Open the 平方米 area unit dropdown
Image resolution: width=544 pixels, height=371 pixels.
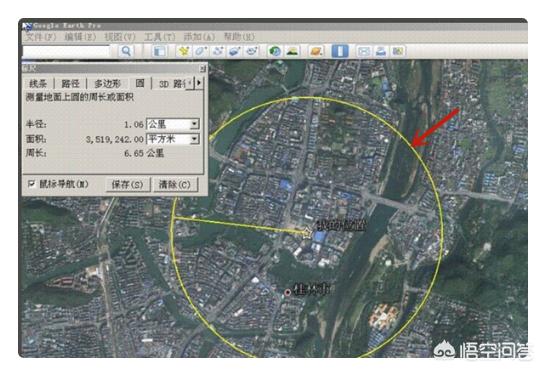pos(173,139)
